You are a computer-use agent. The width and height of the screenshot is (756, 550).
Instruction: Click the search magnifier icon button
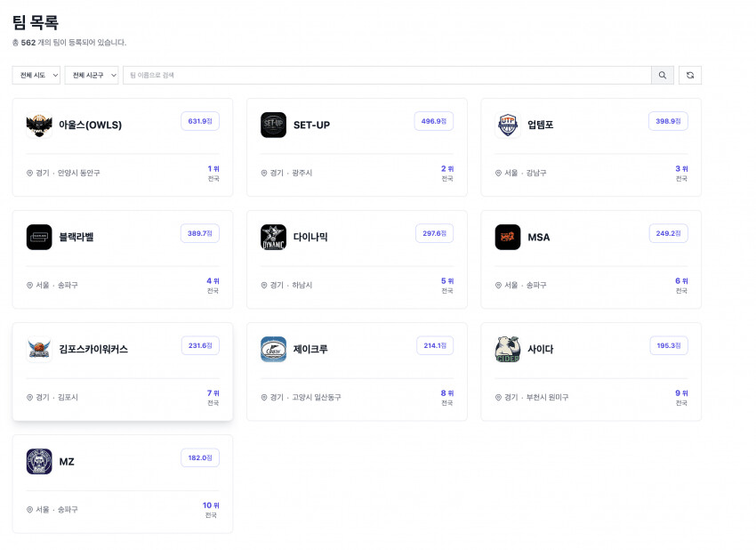point(663,76)
